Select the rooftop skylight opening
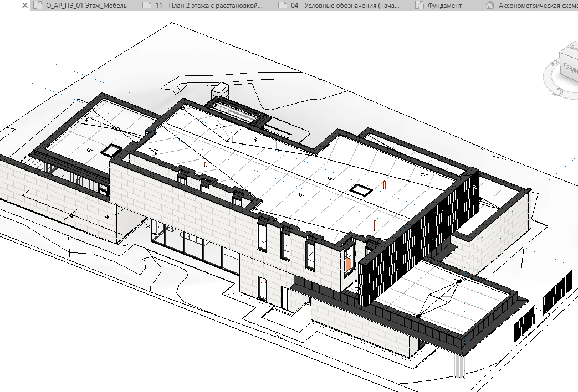Image resolution: width=578 pixels, height=392 pixels. [x=361, y=190]
